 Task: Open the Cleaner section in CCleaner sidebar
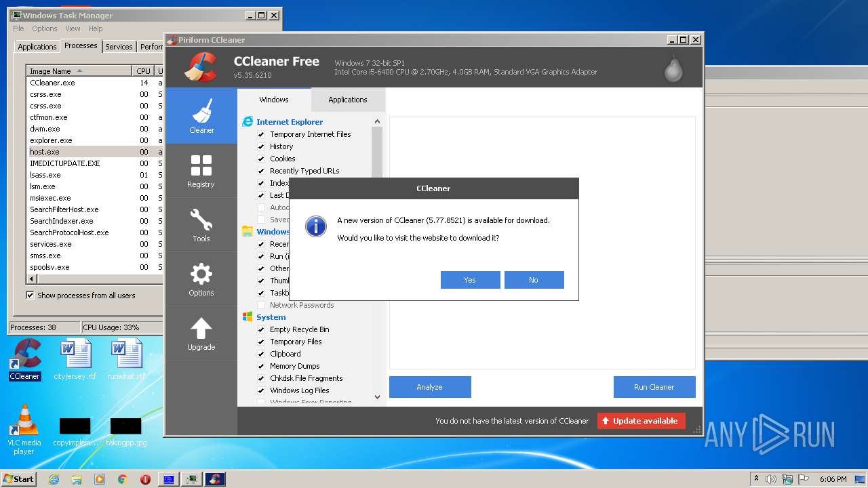click(201, 116)
